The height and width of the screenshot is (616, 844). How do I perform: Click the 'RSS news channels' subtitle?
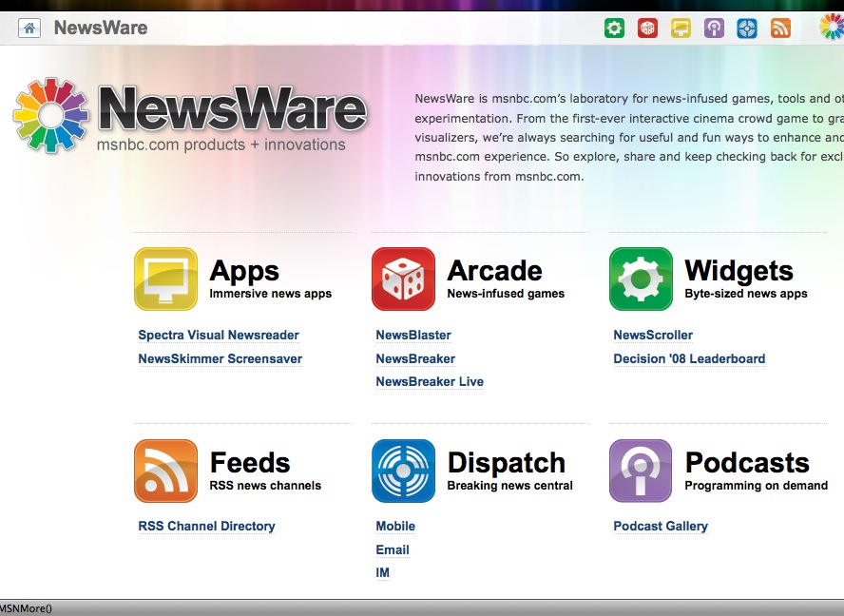[265, 486]
